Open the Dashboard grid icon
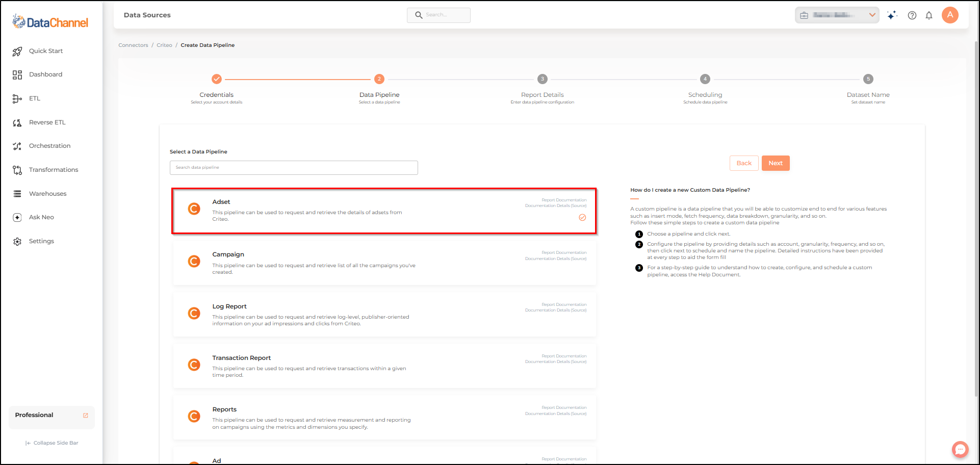This screenshot has width=980, height=465. click(17, 75)
